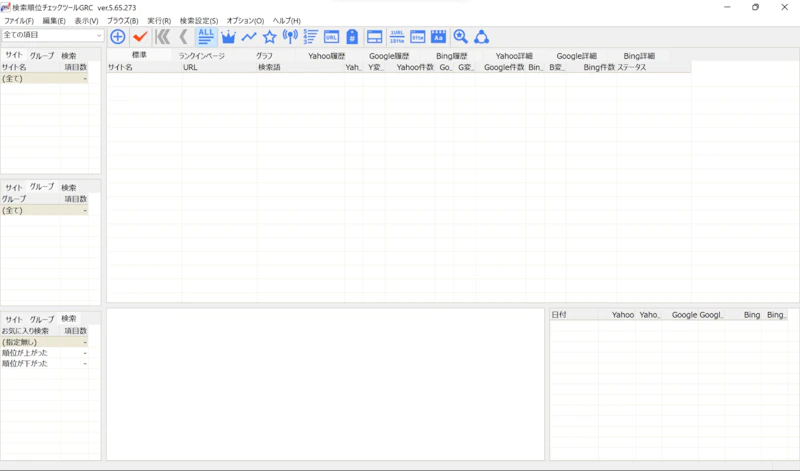Switch to the Bing詳細 tab

coord(639,56)
